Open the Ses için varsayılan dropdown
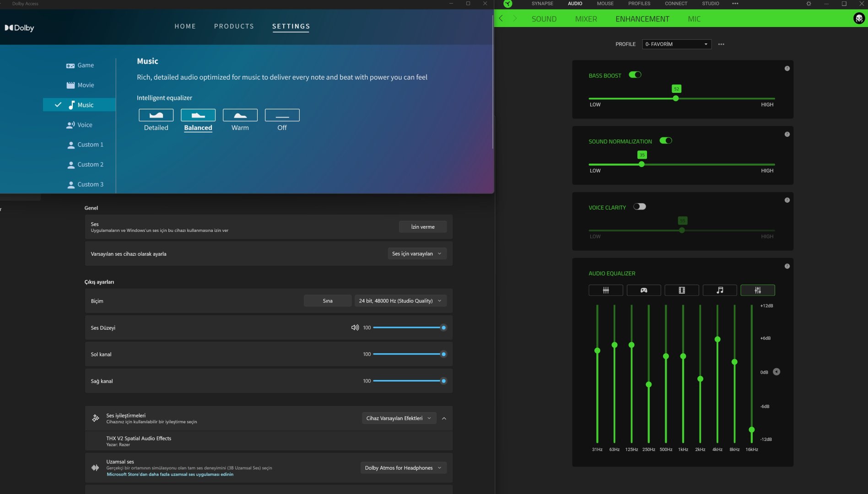The height and width of the screenshot is (494, 868). click(x=417, y=254)
